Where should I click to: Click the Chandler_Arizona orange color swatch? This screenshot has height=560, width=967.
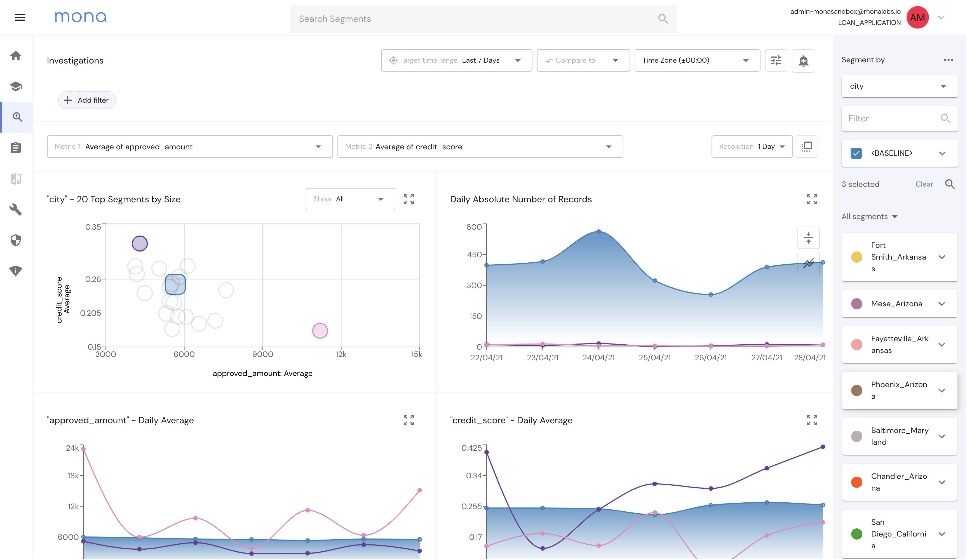click(857, 483)
